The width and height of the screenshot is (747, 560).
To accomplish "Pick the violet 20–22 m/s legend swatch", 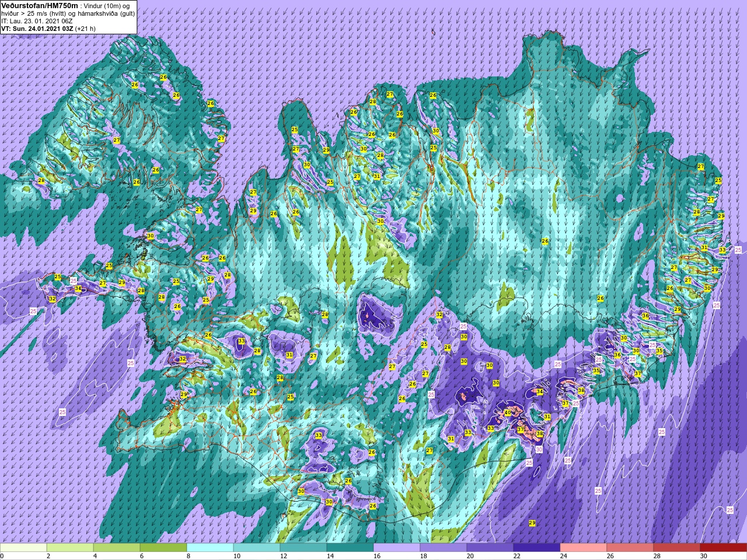I will [490, 548].
